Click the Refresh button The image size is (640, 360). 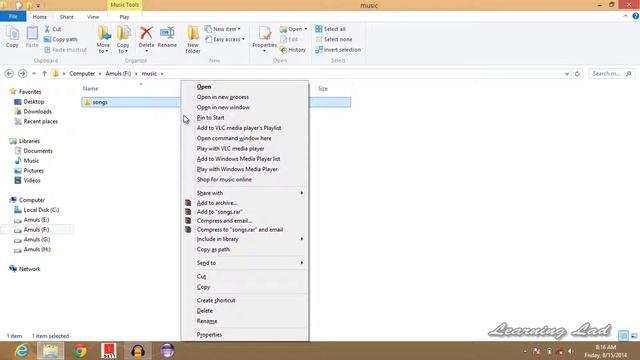pyautogui.click(x=577, y=74)
